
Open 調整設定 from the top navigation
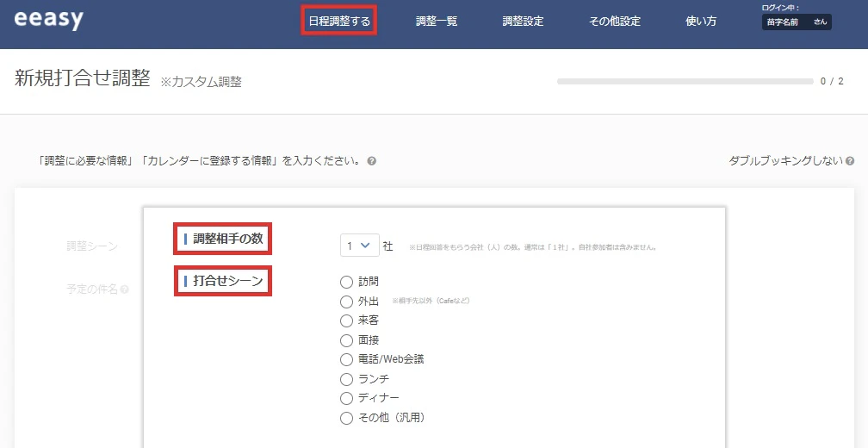(523, 21)
